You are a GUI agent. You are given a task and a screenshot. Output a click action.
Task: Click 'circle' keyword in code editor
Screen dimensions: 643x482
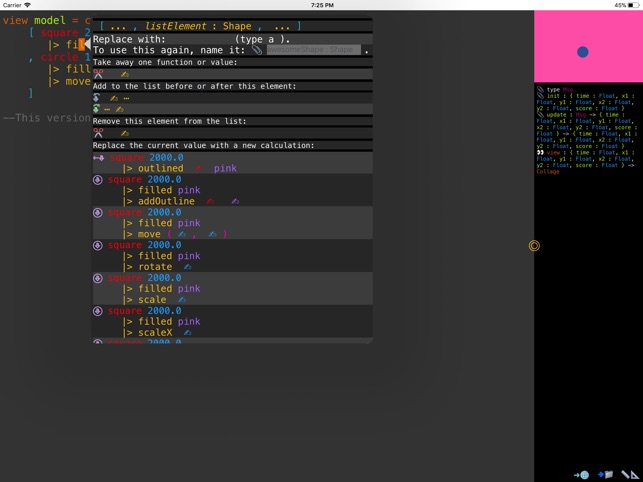[x=59, y=57]
